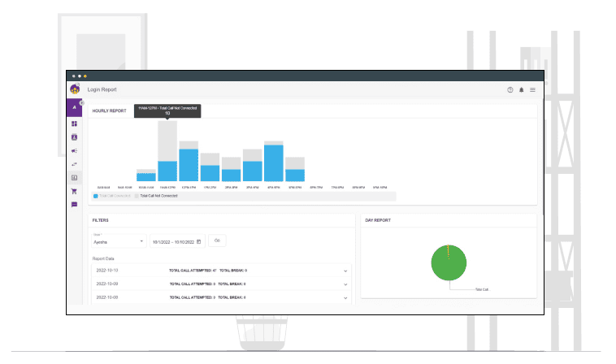Click the purple 'A' user avatar tile
This screenshot has width=616, height=364.
coord(74,107)
